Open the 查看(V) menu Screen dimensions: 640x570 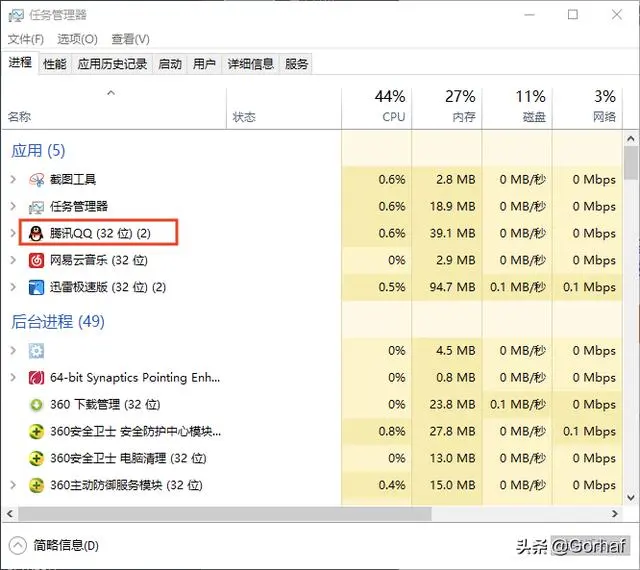(130, 39)
